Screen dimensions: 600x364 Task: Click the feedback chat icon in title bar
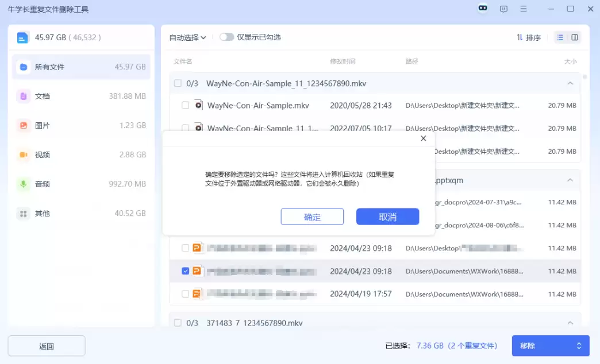[x=503, y=9]
